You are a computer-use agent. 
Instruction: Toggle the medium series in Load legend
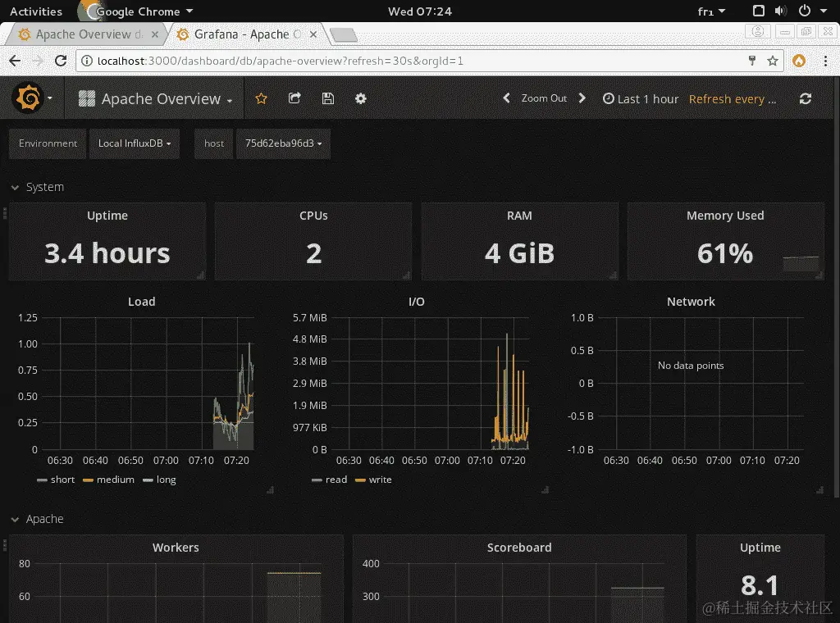109,480
